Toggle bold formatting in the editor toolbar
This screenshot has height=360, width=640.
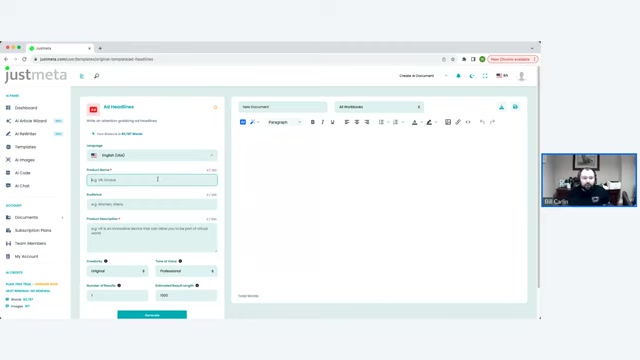click(313, 122)
